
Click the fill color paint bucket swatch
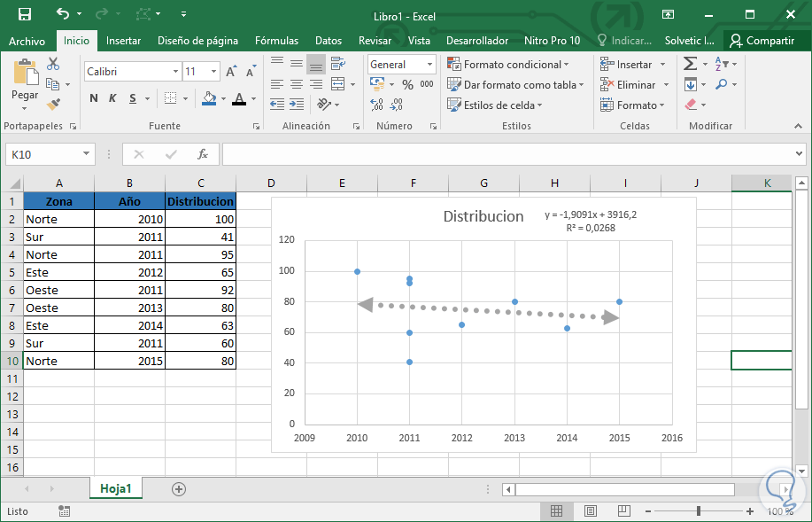pyautogui.click(x=209, y=98)
